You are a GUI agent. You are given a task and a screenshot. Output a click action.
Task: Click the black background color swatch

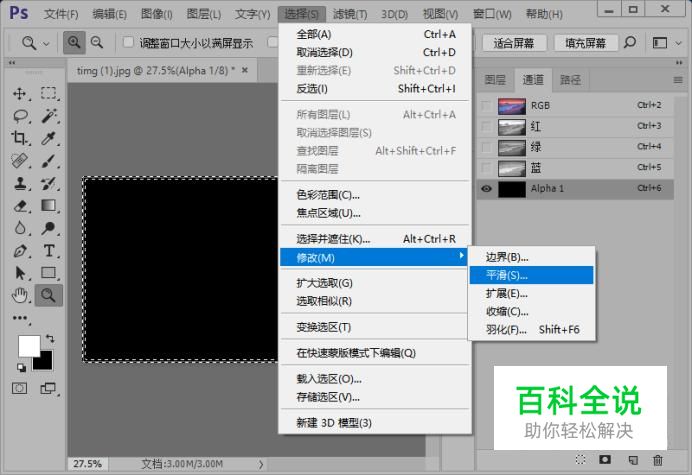pyautogui.click(x=45, y=362)
